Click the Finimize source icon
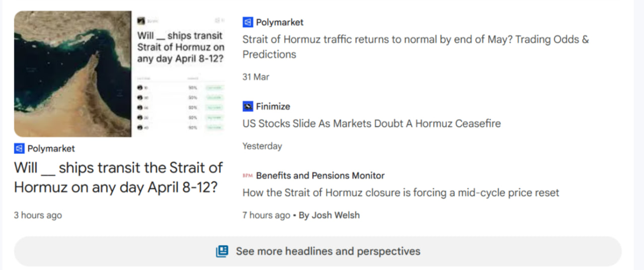Screen dimensions: 644x270 [x=248, y=106]
